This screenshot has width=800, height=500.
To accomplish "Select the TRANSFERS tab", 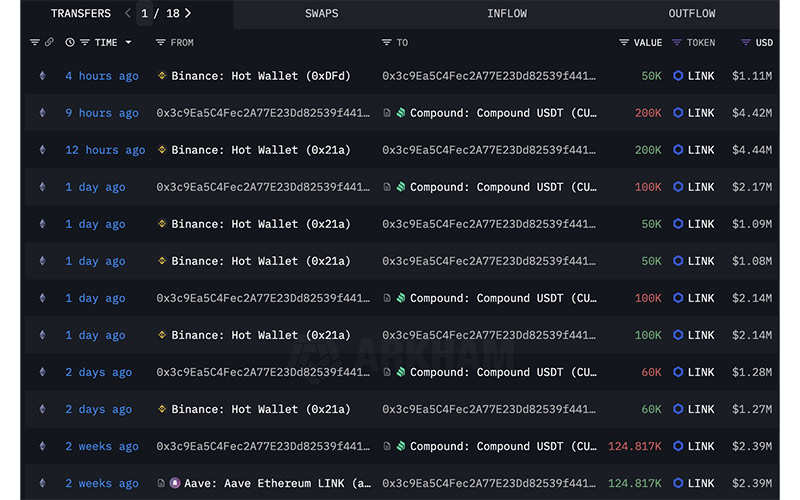I will click(x=81, y=13).
